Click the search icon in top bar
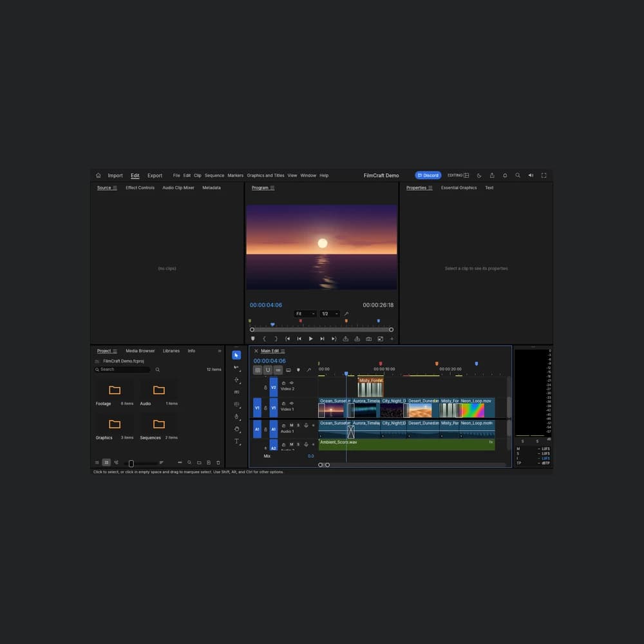The width and height of the screenshot is (644, 644). click(x=518, y=175)
